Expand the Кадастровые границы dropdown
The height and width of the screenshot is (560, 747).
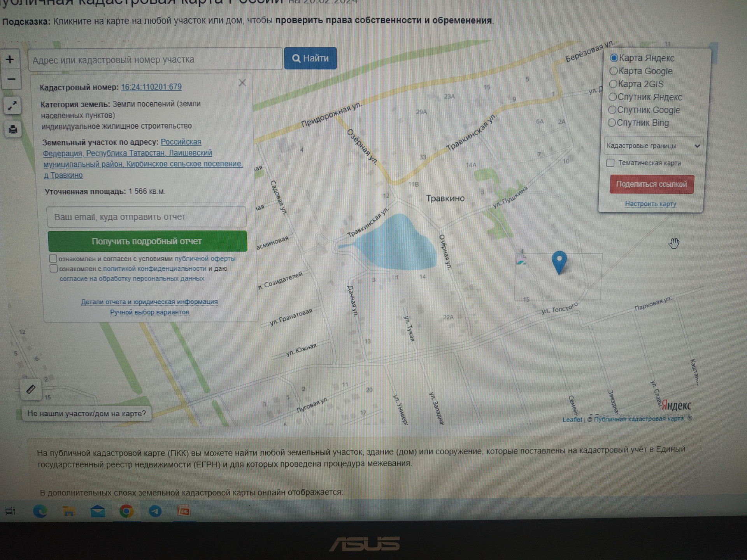coord(653,146)
